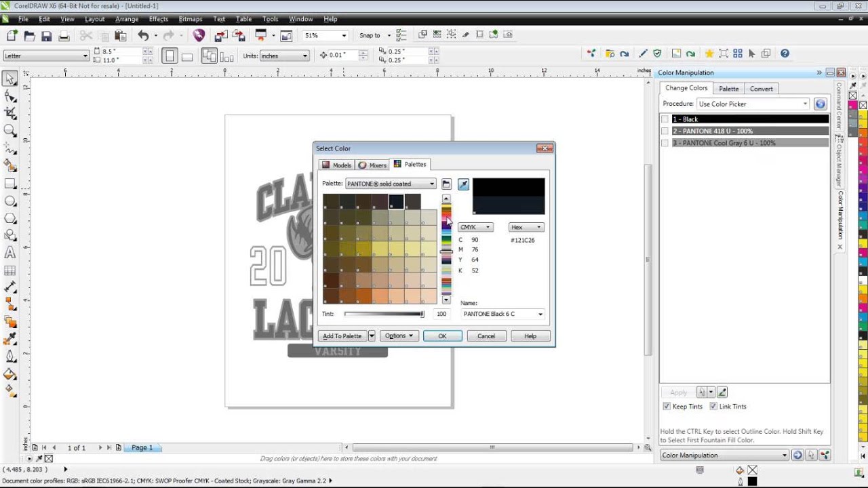Switch to Palette tab in Color Manipulation docker

coord(728,89)
